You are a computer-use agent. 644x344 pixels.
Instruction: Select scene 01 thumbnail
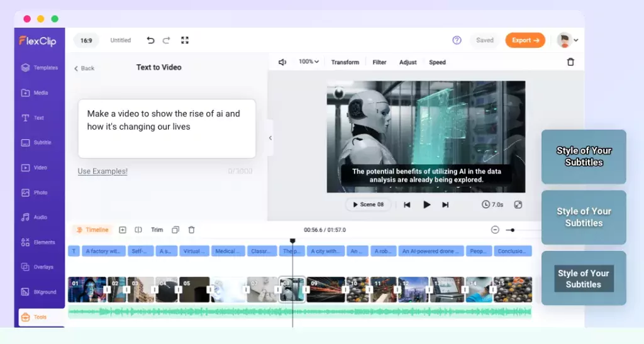[x=87, y=290]
